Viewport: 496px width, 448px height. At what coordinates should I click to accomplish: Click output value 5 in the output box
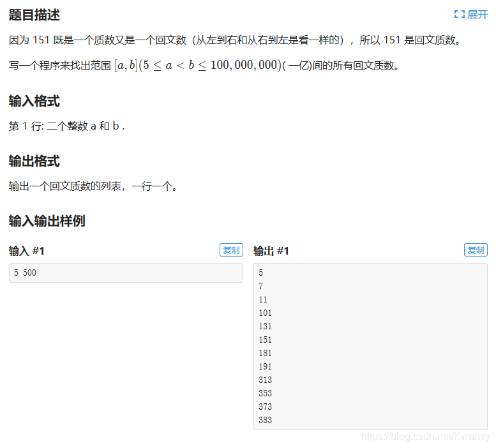click(x=261, y=273)
